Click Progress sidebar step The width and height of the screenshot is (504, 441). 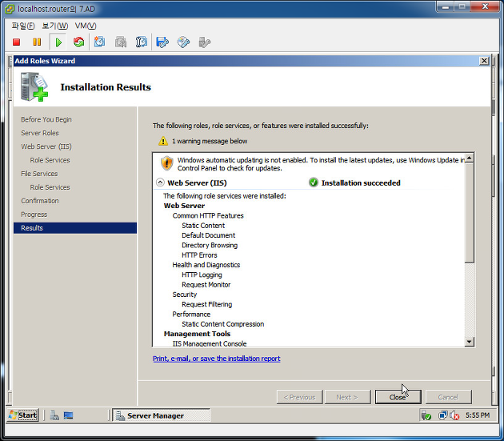(x=34, y=214)
